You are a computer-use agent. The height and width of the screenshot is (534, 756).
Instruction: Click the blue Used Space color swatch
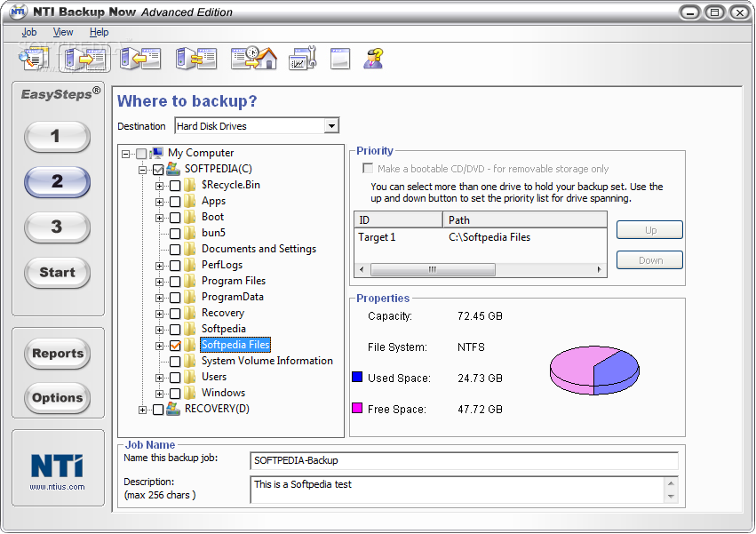357,377
